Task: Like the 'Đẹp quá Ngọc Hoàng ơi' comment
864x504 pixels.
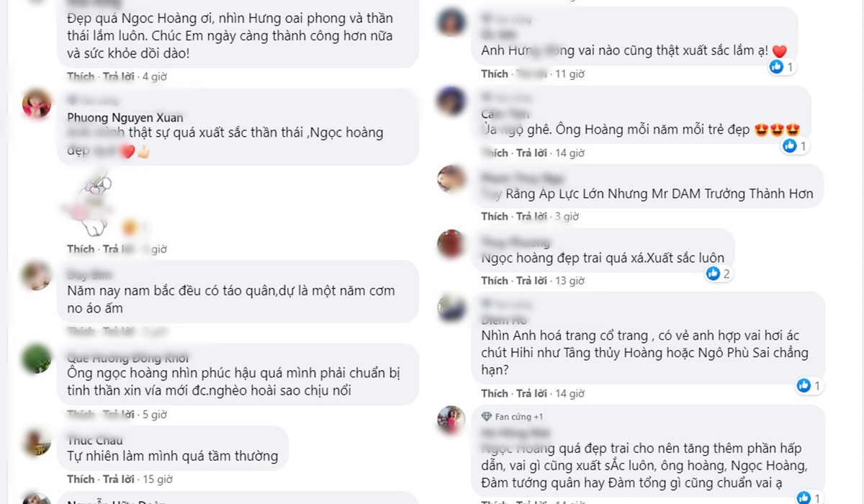Action: [x=81, y=76]
